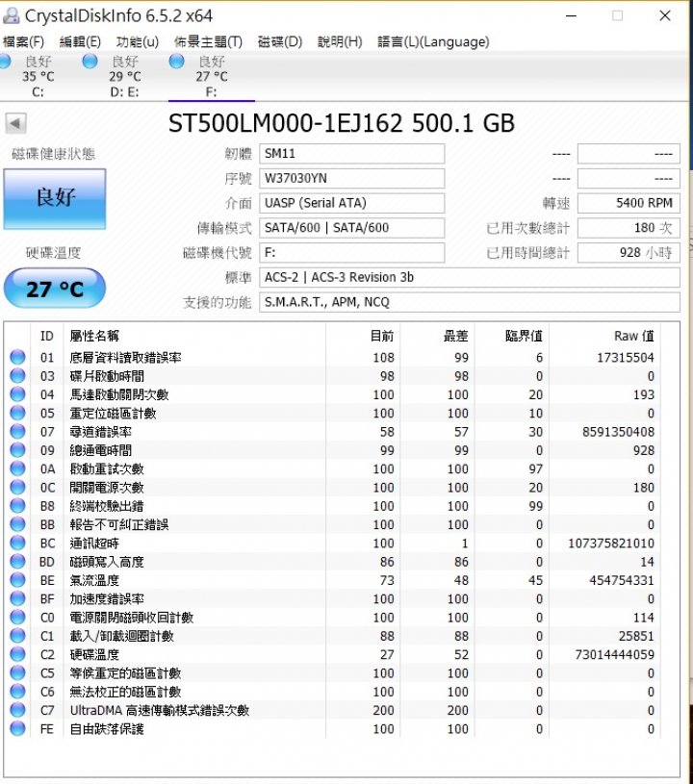This screenshot has height=784, width=693.
Task: Click the status orb for attribute FE
Action: (17, 728)
